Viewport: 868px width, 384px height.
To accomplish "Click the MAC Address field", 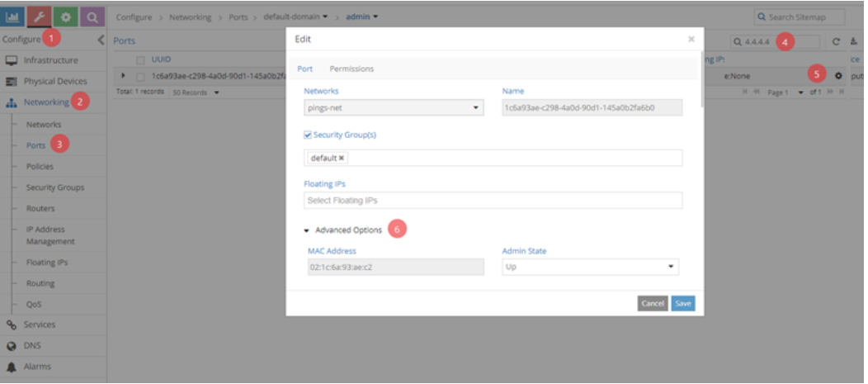I will 394,267.
